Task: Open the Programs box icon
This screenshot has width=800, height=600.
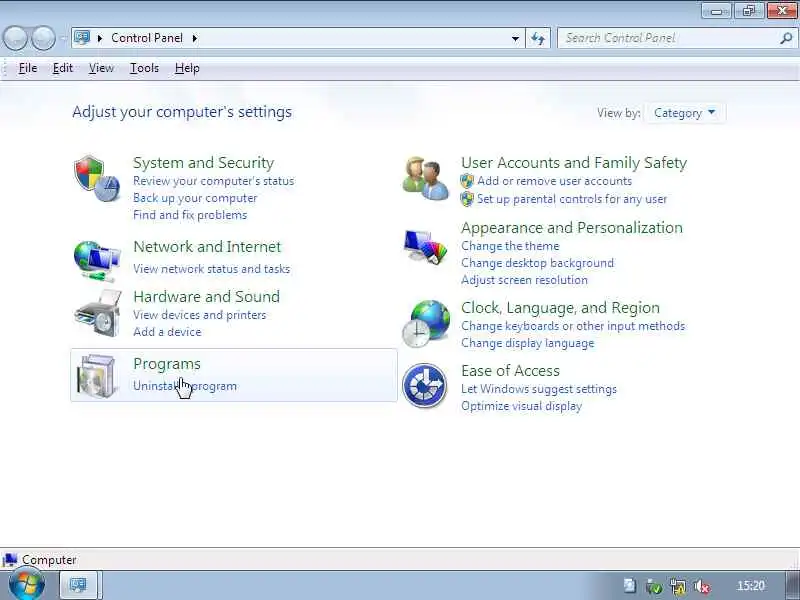Action: [x=97, y=376]
